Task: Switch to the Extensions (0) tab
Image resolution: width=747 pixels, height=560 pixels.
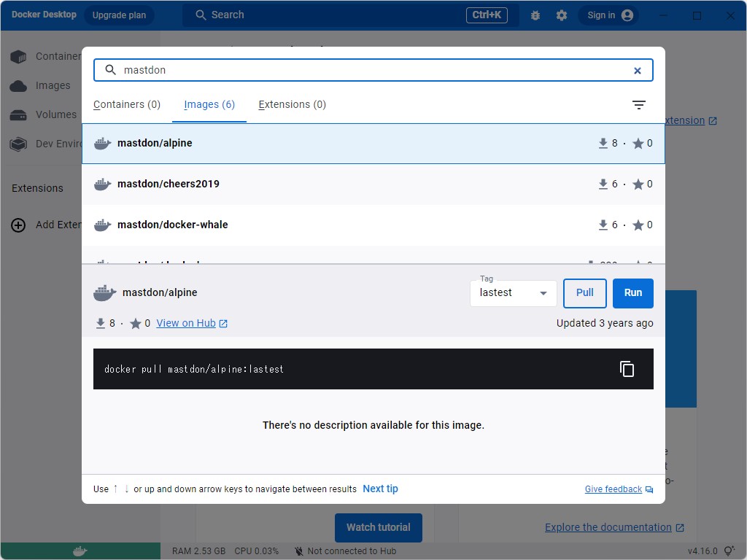Action: 292,104
